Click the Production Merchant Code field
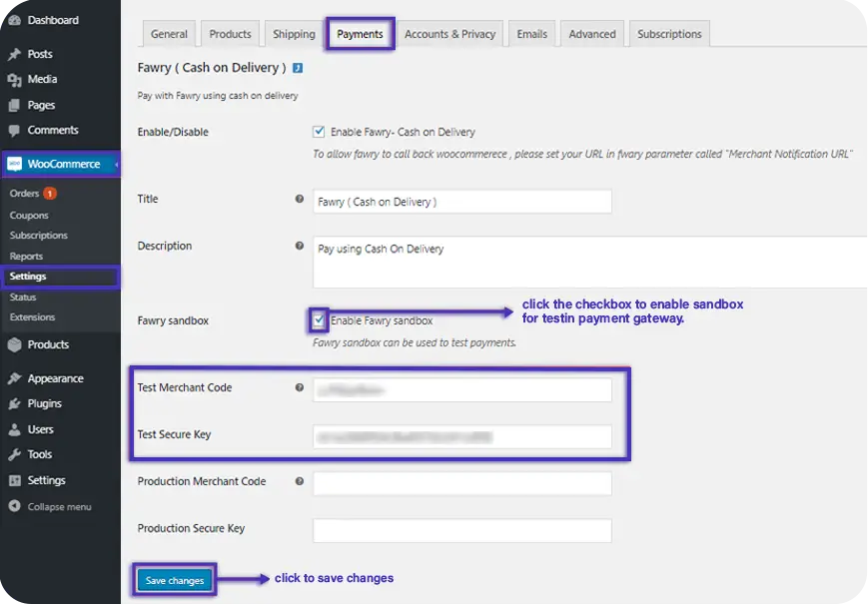This screenshot has height=604, width=868. [x=462, y=483]
